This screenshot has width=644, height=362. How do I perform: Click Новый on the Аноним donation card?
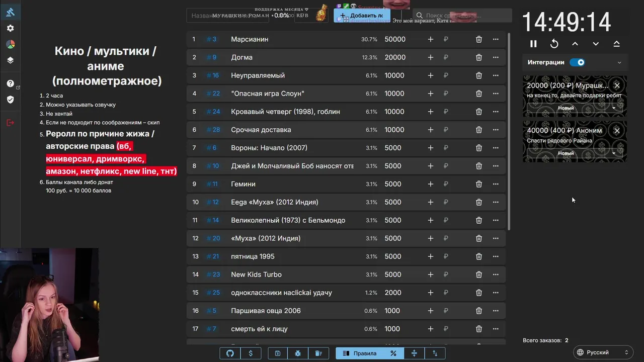[566, 153]
